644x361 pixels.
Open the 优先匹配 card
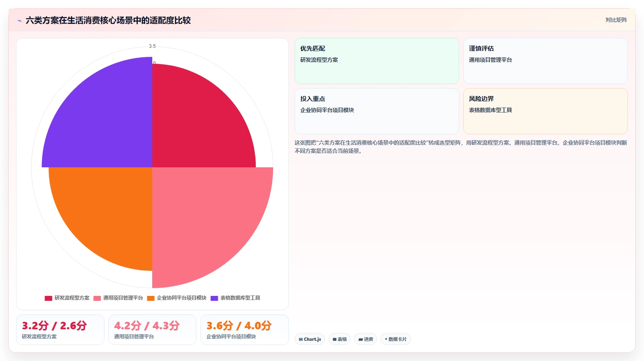click(377, 61)
